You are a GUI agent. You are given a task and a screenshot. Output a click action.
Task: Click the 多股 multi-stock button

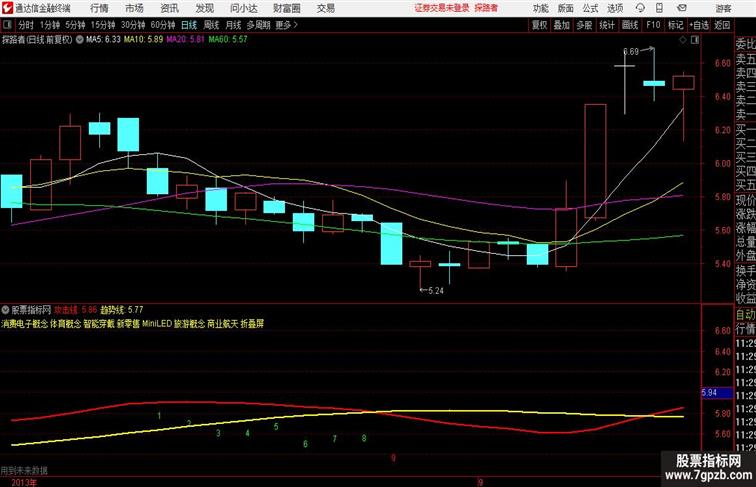pyautogui.click(x=584, y=25)
